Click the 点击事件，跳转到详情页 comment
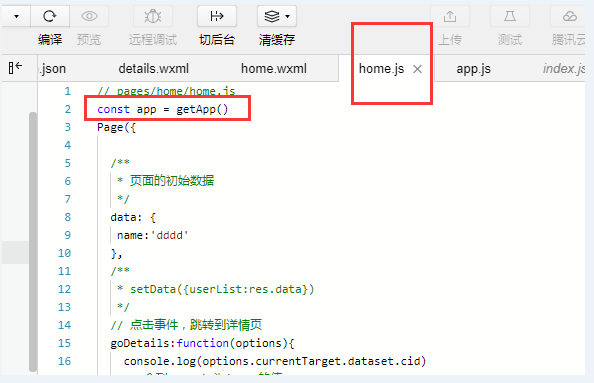This screenshot has width=594, height=383. pos(186,325)
